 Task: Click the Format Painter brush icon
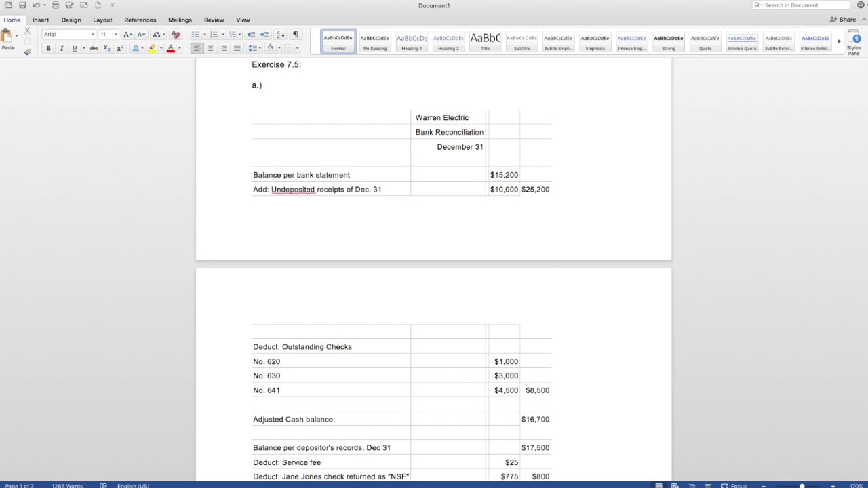click(x=27, y=52)
